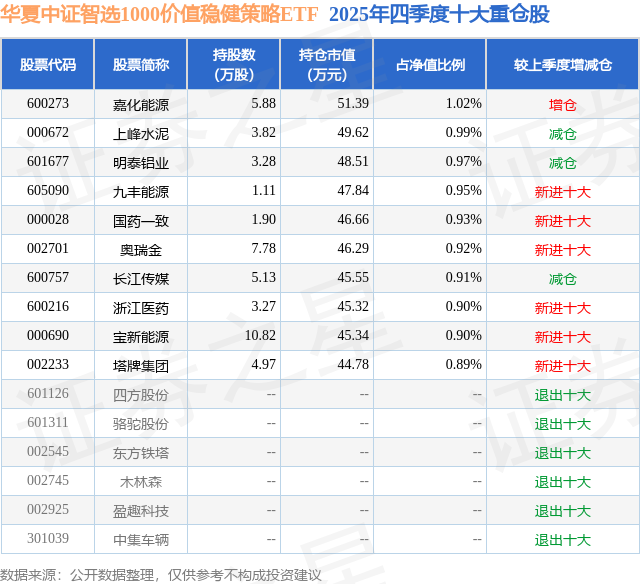Viewport: 640px width, 584px height.
Task: Select stock code 601311
Action: pos(48,422)
